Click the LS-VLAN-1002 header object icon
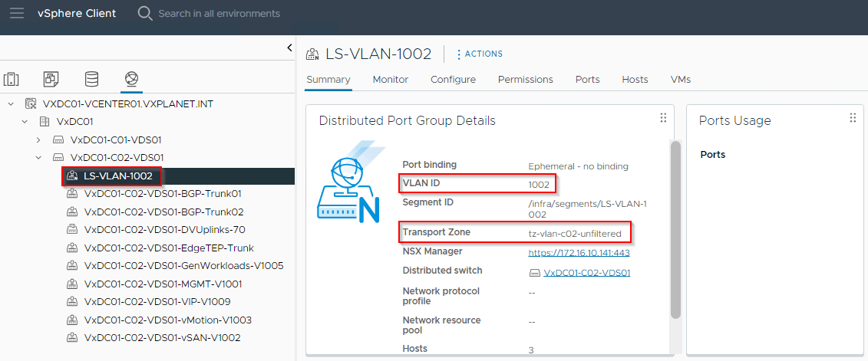Image resolution: width=868 pixels, height=361 pixels. (313, 54)
